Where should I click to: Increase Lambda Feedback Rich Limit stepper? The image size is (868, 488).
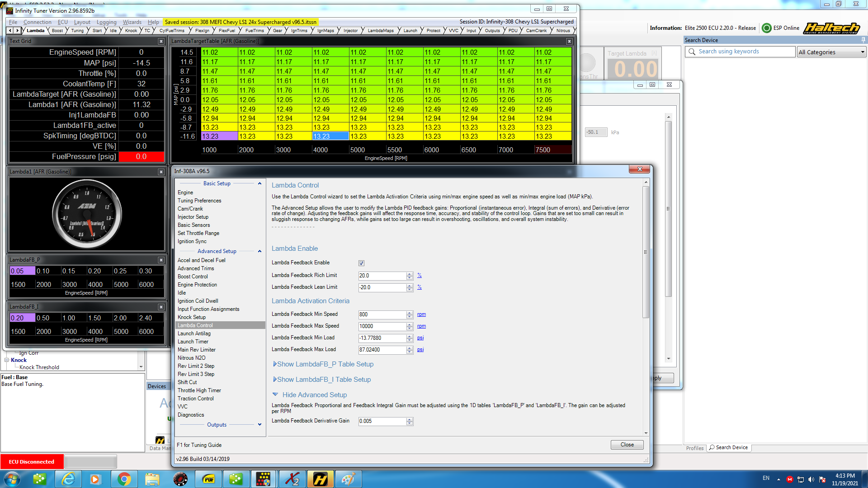click(410, 274)
